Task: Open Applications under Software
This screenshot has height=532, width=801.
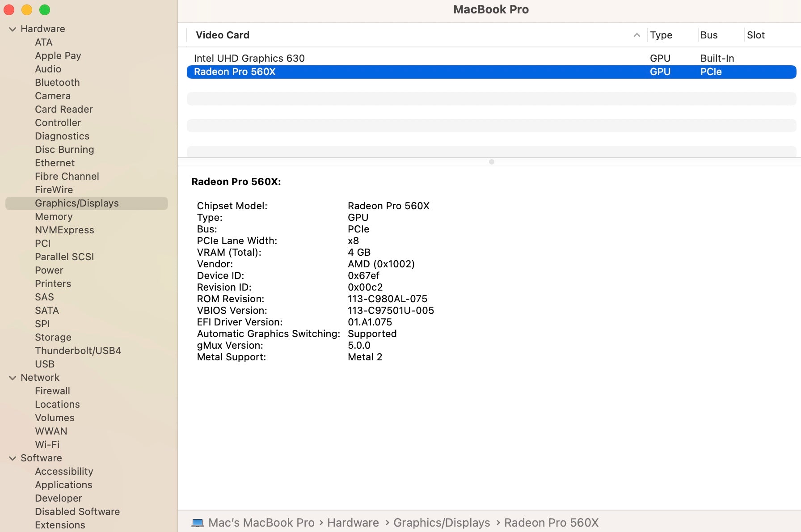Action: [63, 485]
